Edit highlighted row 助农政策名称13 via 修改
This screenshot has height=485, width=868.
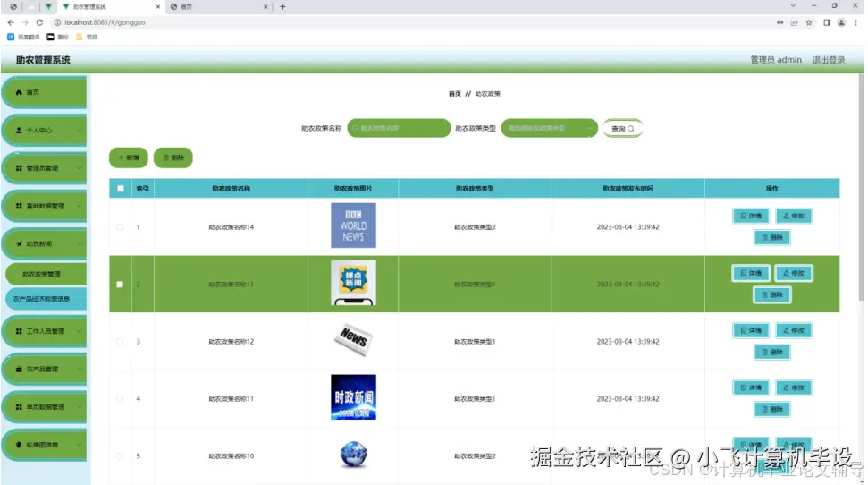794,273
